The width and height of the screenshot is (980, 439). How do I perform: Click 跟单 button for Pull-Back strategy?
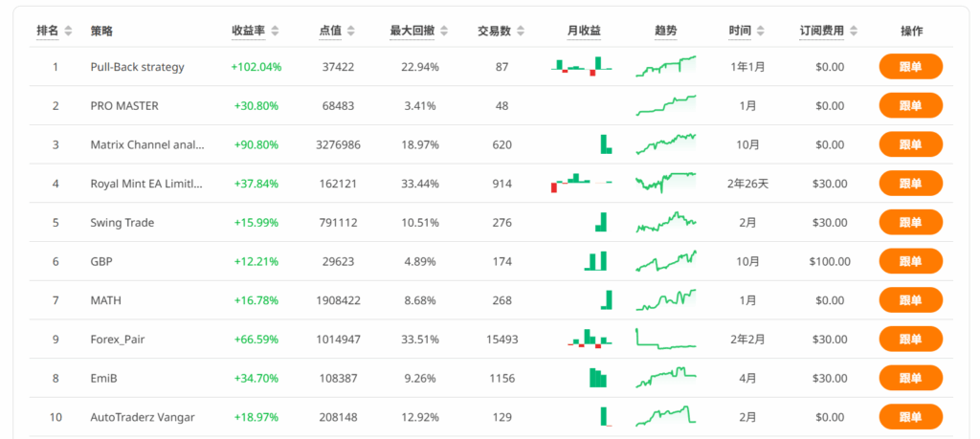pos(910,67)
